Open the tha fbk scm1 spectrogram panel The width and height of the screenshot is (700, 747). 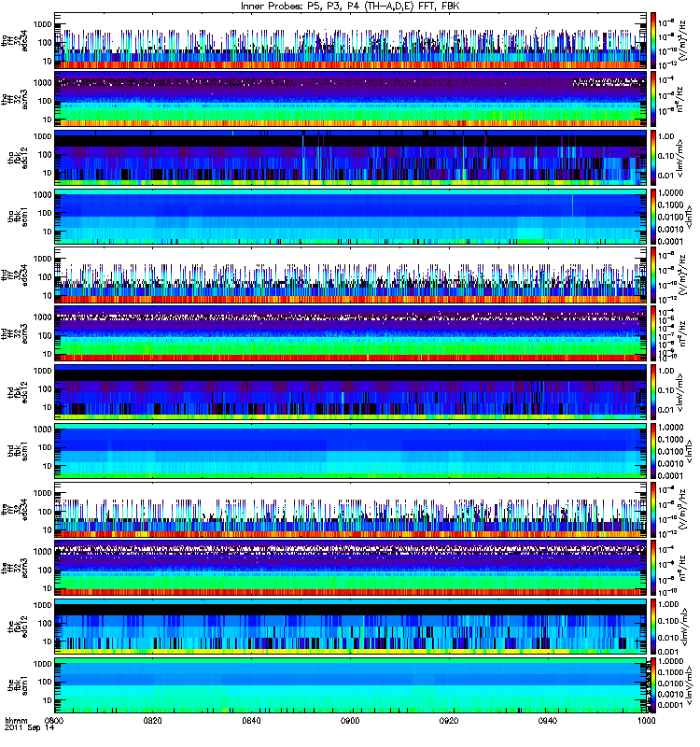click(x=350, y=217)
